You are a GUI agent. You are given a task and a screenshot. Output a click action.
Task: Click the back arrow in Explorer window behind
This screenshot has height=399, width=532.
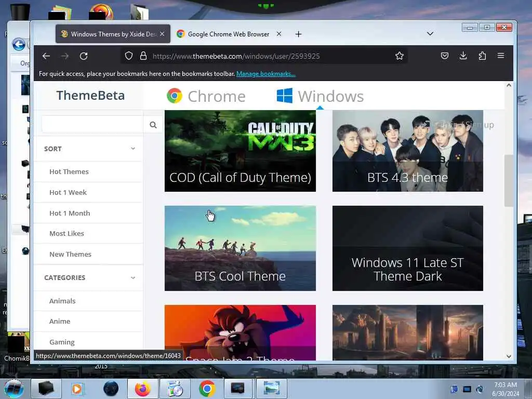click(19, 44)
